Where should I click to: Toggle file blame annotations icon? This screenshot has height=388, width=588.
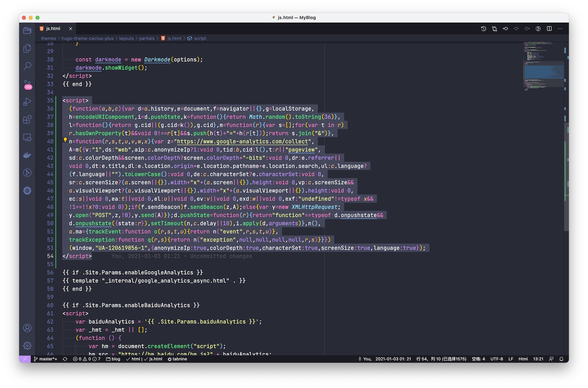click(538, 29)
